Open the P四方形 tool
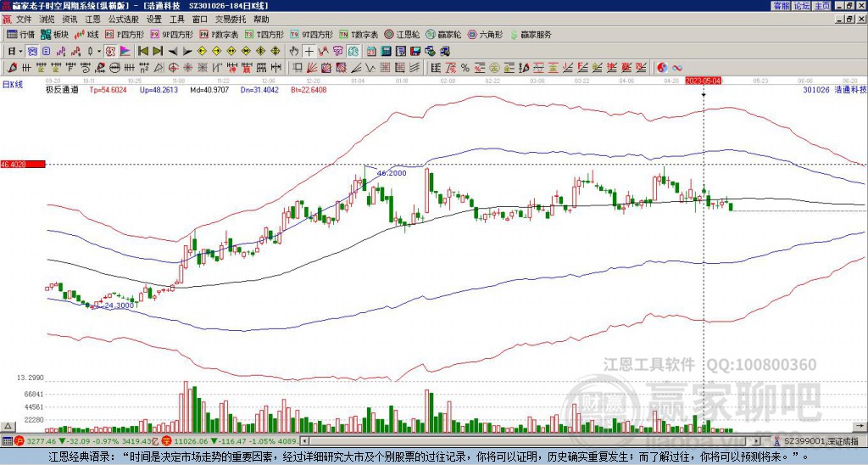The height and width of the screenshot is (465, 868). 125,34
